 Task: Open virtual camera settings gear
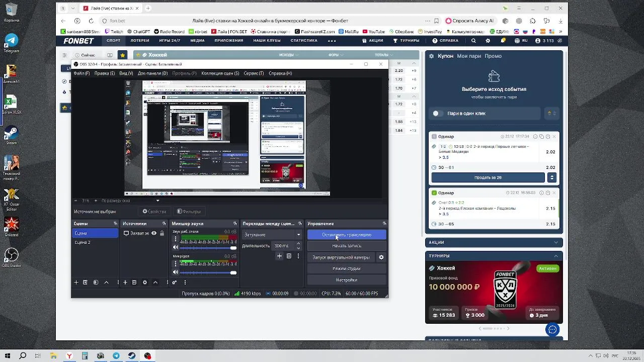click(x=381, y=257)
